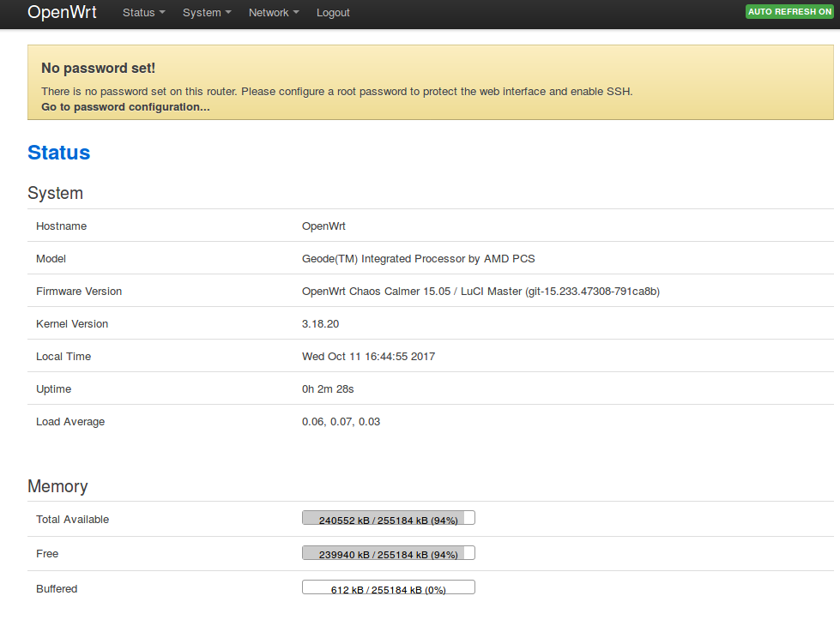Expand the System menu in navbar
This screenshot has height=626, width=840.
coord(207,12)
